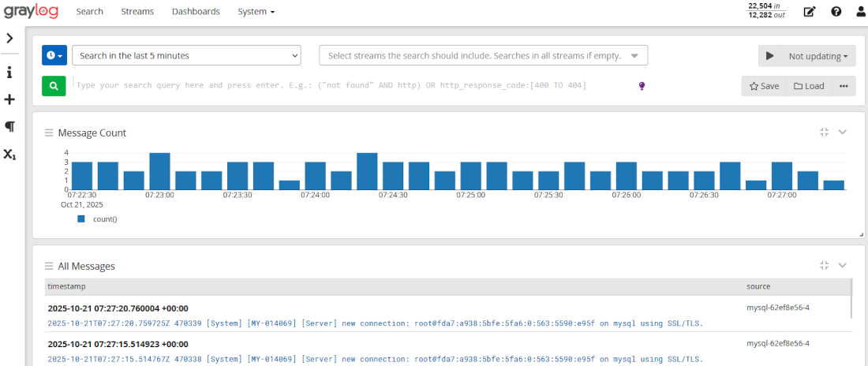Expand the left sidebar with chevron icon
The height and width of the screenshot is (366, 868).
coord(9,38)
